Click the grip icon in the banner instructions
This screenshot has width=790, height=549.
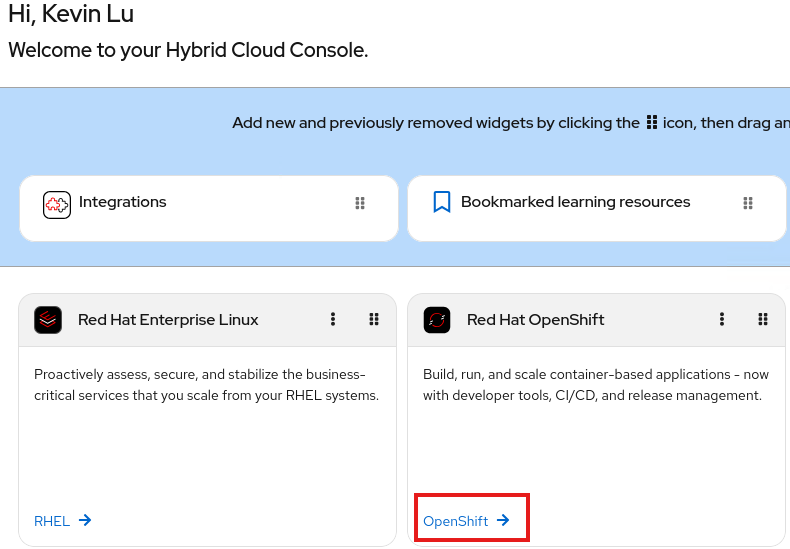651,122
